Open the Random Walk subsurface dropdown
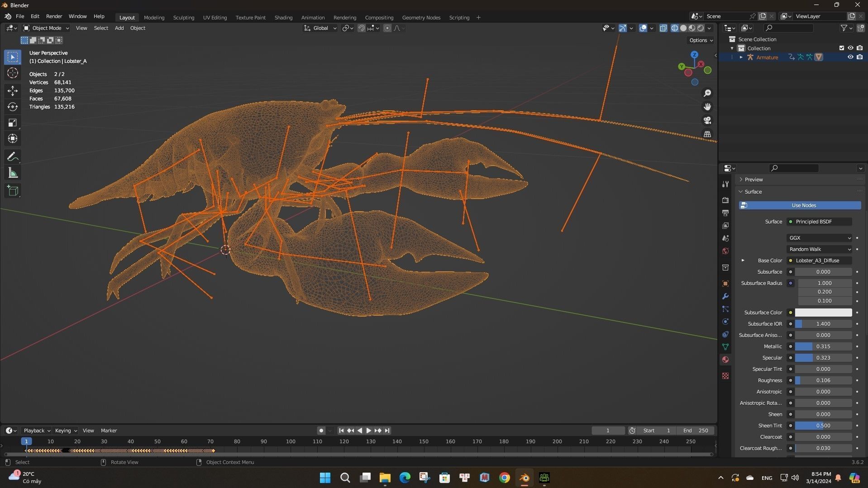 click(820, 249)
